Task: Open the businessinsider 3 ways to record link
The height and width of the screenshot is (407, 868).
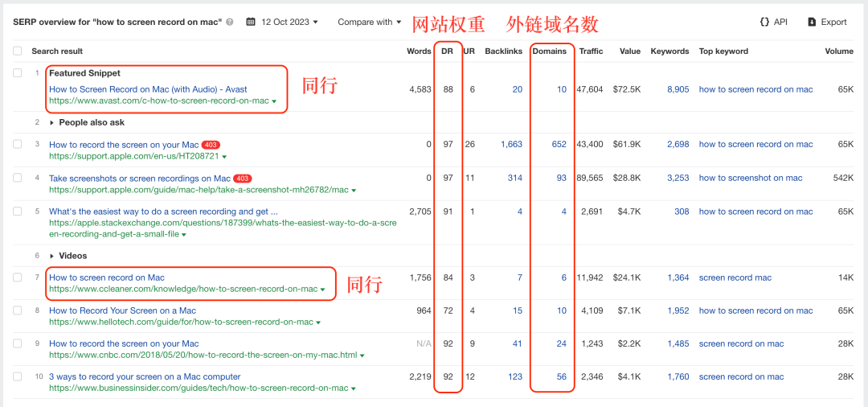Action: point(145,376)
